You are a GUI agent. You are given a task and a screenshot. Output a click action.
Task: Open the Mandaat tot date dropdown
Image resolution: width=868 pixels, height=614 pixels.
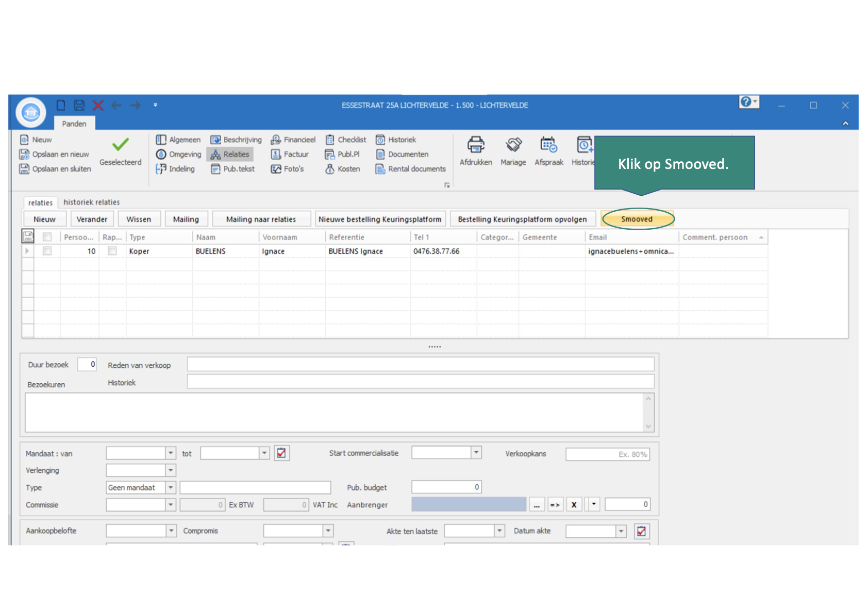click(264, 453)
